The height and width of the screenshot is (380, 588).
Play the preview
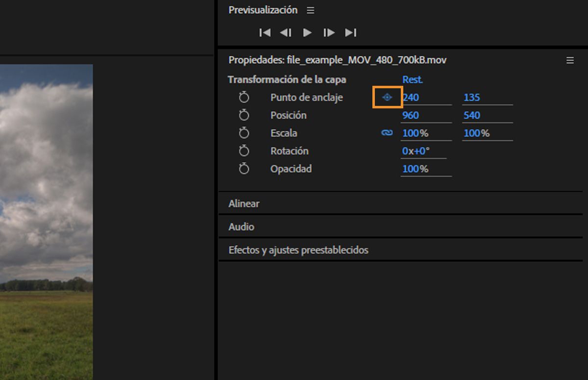pos(307,32)
